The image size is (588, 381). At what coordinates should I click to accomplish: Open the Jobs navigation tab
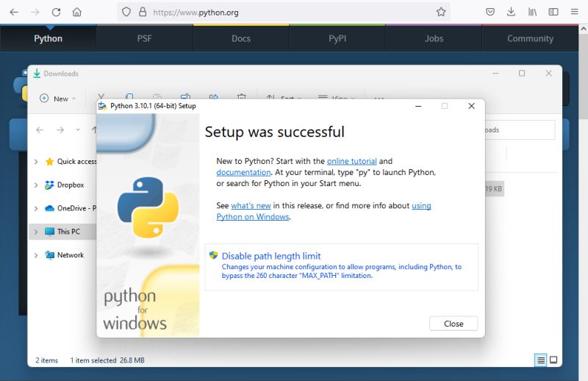click(x=434, y=38)
